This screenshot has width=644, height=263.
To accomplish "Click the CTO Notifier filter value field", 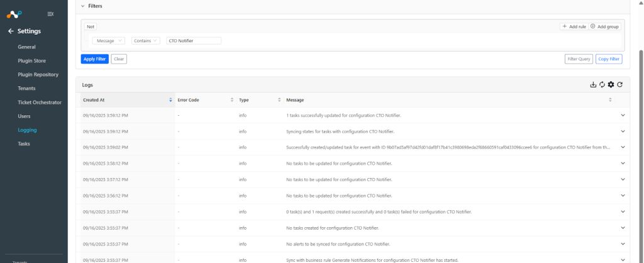I will [194, 41].
